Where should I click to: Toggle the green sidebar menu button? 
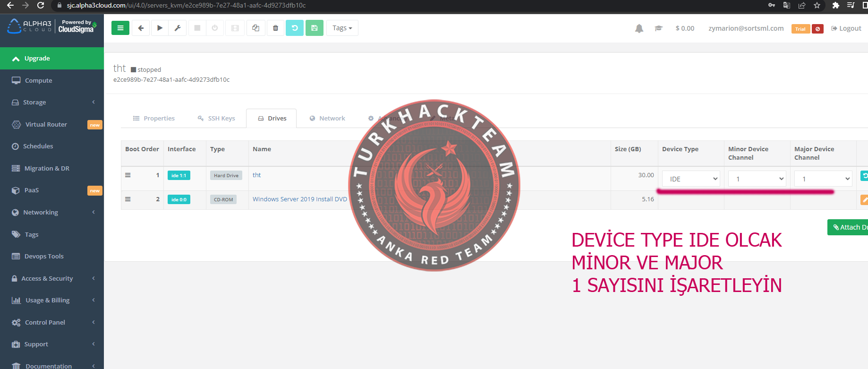pos(120,28)
